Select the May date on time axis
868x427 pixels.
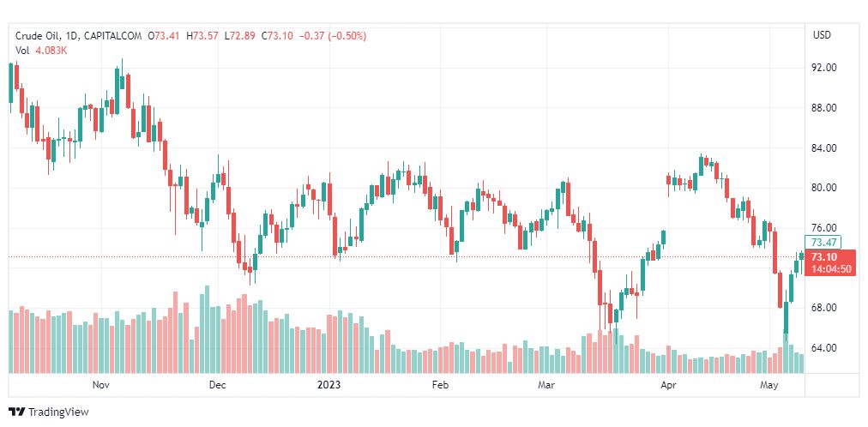tap(769, 384)
